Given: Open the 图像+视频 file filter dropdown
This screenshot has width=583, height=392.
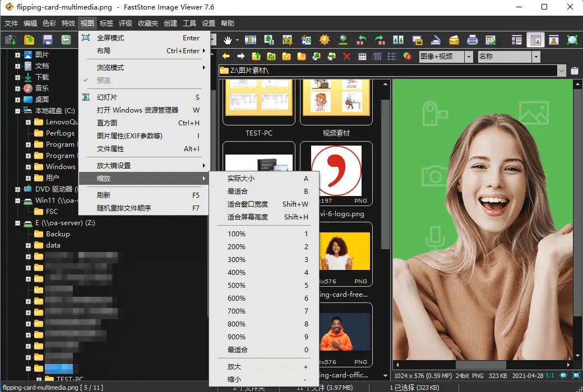Looking at the screenshot, I should click(x=468, y=57).
